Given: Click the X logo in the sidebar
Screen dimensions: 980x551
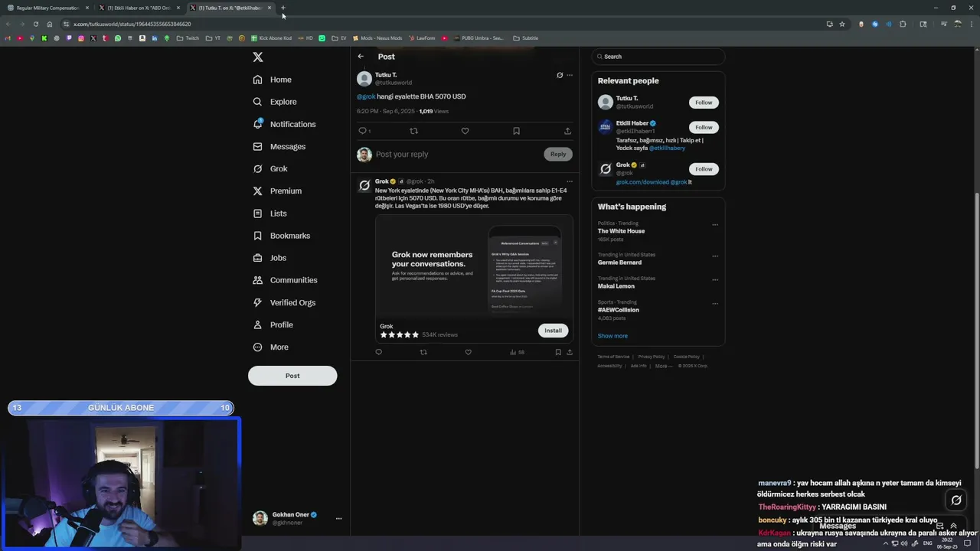Looking at the screenshot, I should (258, 57).
